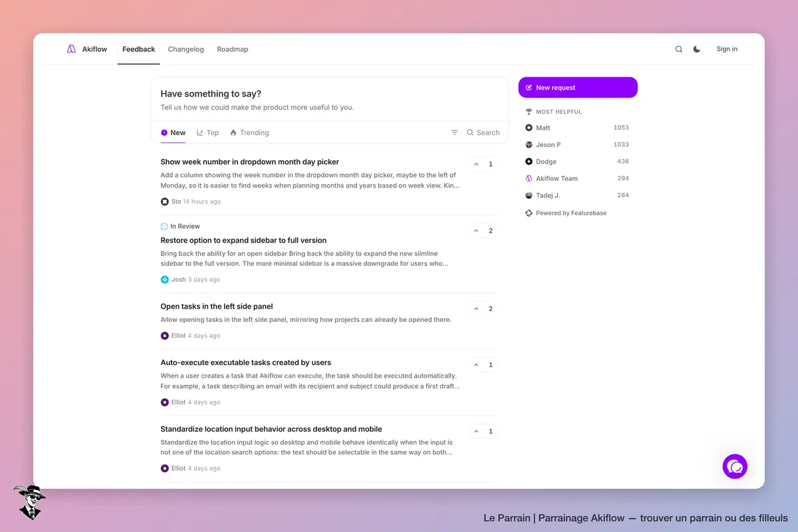Open Powered by Featurebase link
Image resolution: width=798 pixels, height=532 pixels.
coord(566,213)
